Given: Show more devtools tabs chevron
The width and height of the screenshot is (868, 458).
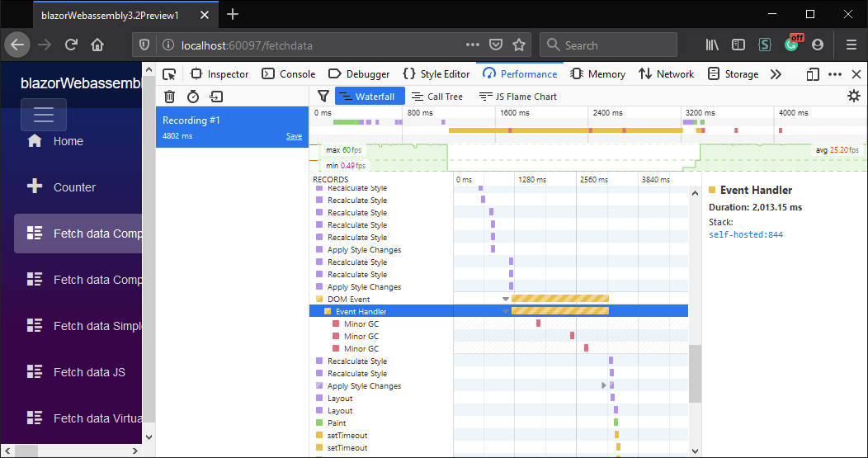Looking at the screenshot, I should (x=776, y=74).
